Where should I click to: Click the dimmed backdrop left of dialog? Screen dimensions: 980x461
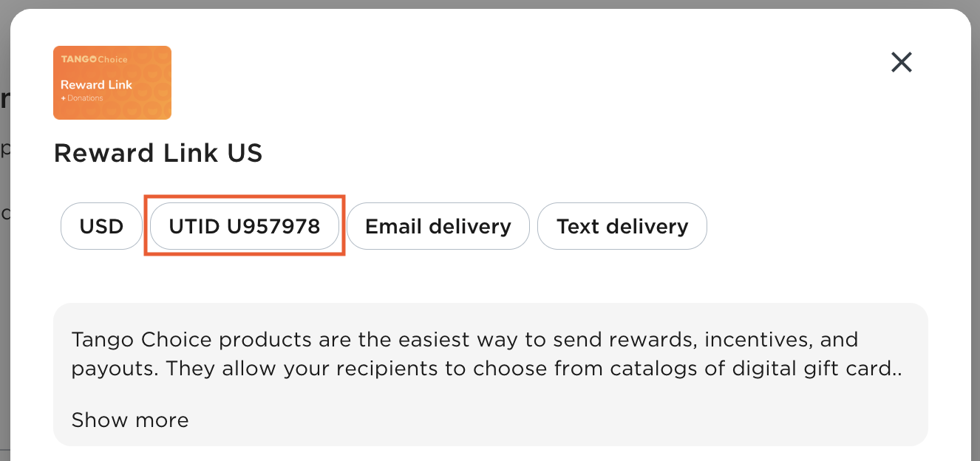click(x=4, y=296)
